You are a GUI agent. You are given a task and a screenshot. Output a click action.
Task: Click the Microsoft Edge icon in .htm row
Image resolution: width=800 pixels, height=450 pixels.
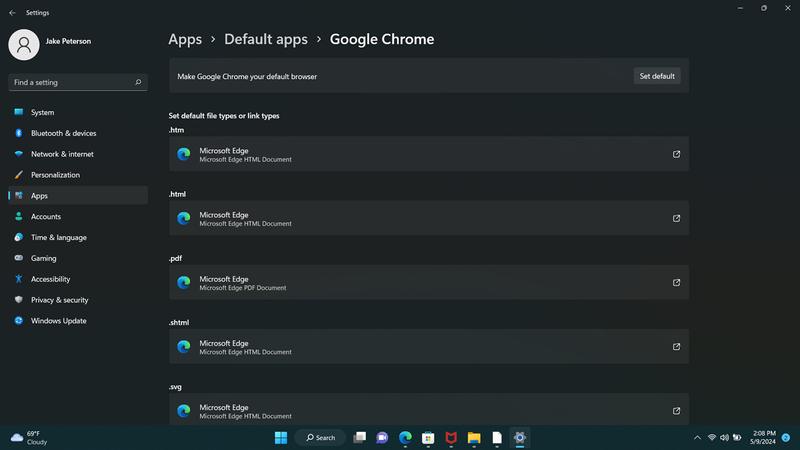[x=184, y=154]
